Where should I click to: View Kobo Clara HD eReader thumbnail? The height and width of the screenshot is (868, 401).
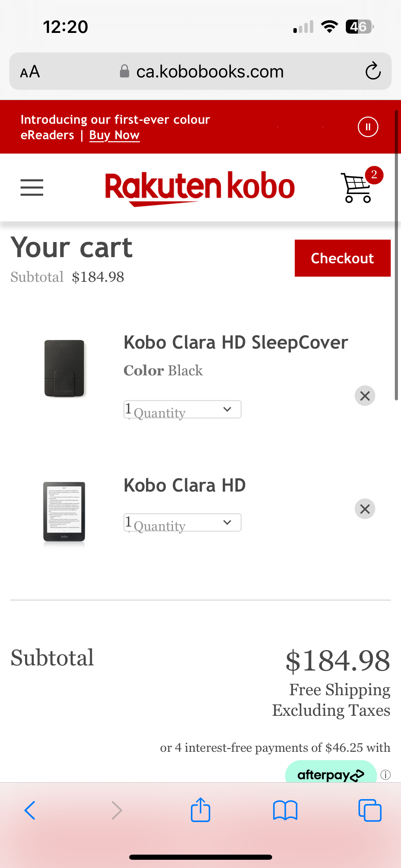(64, 512)
